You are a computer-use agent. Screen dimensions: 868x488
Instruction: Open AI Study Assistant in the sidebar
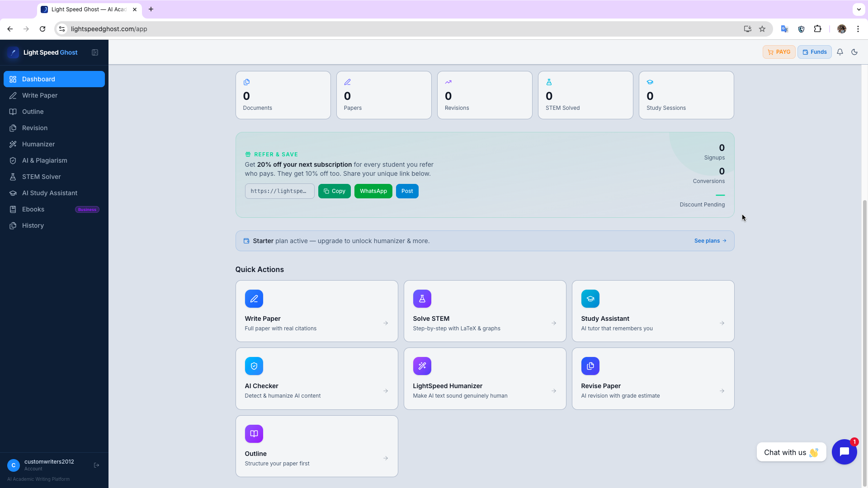point(54,193)
